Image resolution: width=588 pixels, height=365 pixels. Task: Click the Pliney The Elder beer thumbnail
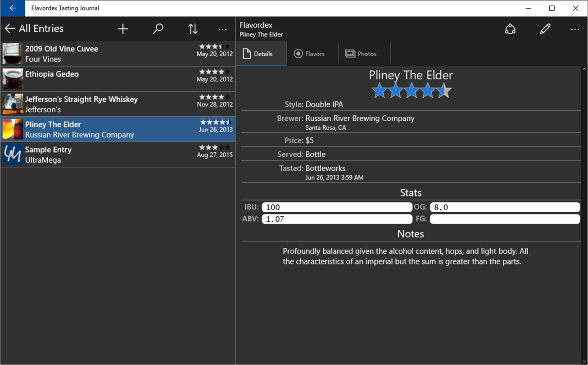coord(13,129)
